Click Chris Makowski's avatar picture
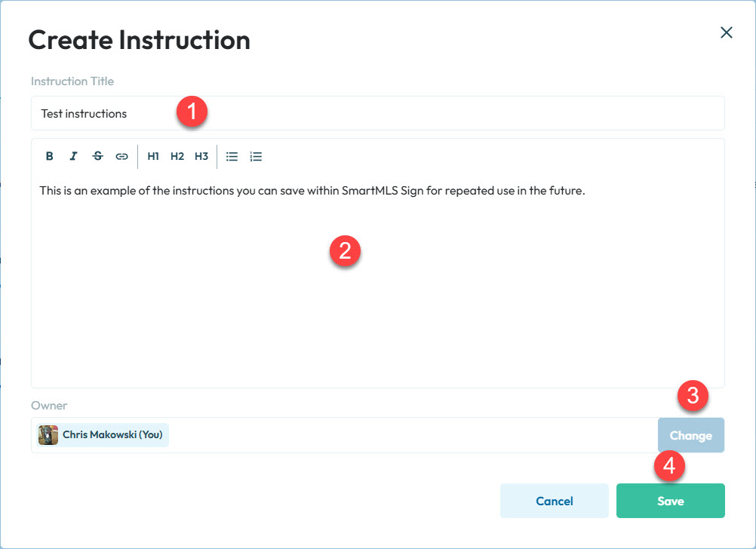This screenshot has width=756, height=549. point(48,435)
